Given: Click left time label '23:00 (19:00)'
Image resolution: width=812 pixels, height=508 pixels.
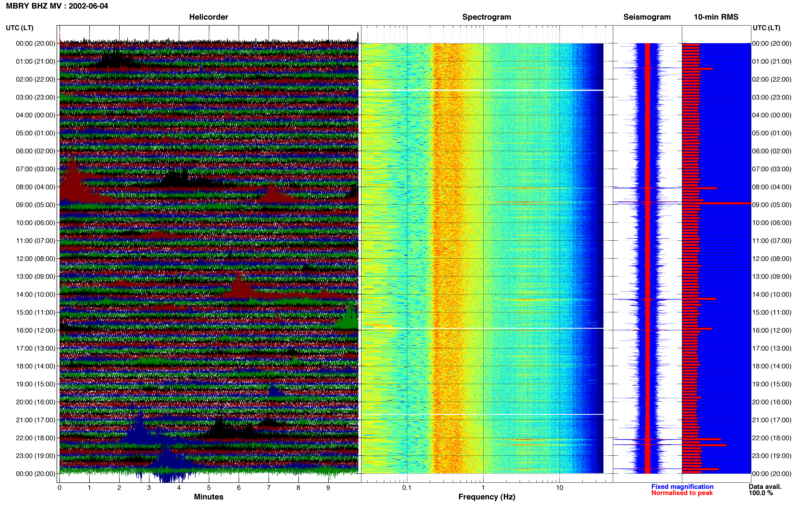Looking at the screenshot, I should point(36,456).
